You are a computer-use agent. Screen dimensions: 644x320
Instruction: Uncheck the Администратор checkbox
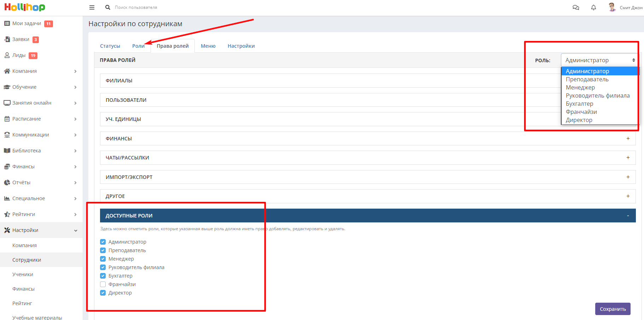pos(103,242)
